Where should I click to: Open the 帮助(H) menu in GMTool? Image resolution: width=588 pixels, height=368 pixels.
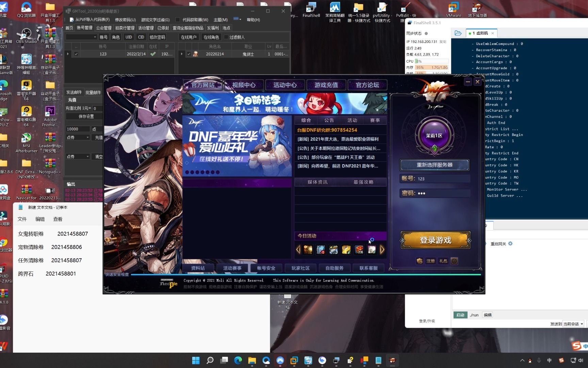[x=253, y=20]
